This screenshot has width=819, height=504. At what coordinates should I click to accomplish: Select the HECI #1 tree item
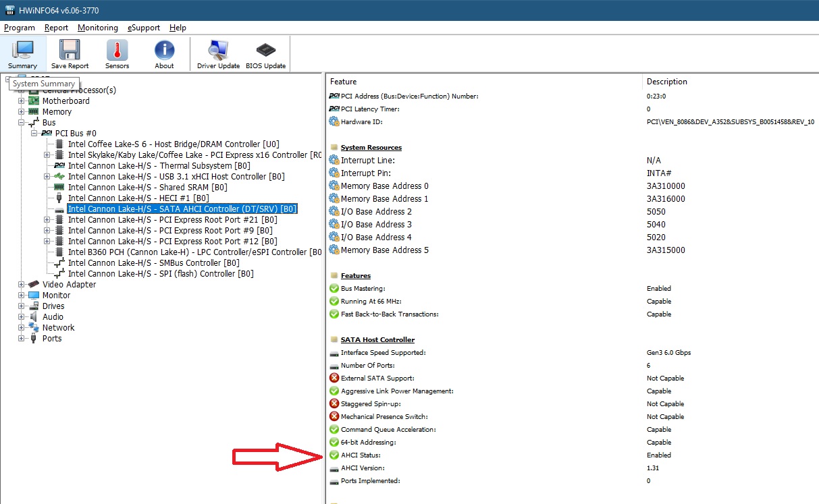(139, 198)
